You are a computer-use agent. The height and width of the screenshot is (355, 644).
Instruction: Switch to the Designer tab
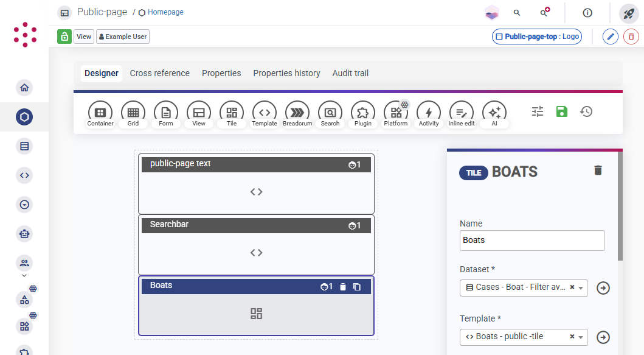pos(102,73)
